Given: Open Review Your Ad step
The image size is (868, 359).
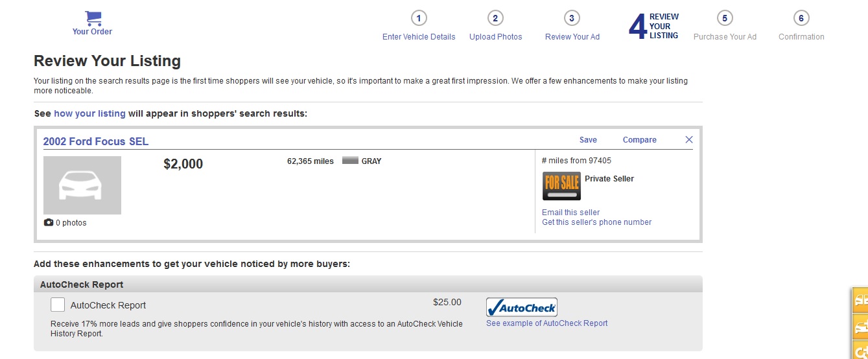Looking at the screenshot, I should click(572, 37).
